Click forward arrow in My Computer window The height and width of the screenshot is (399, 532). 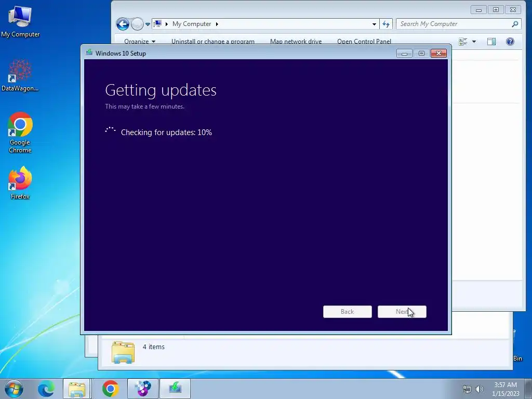(x=137, y=24)
